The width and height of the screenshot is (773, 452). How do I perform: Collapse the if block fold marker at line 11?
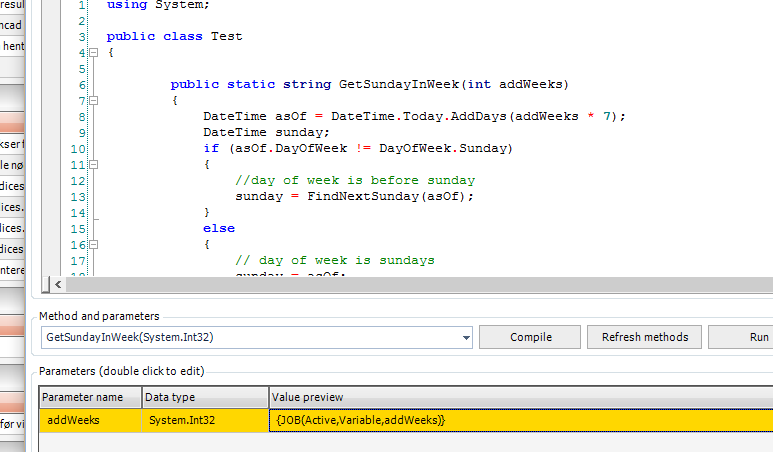tap(93, 164)
